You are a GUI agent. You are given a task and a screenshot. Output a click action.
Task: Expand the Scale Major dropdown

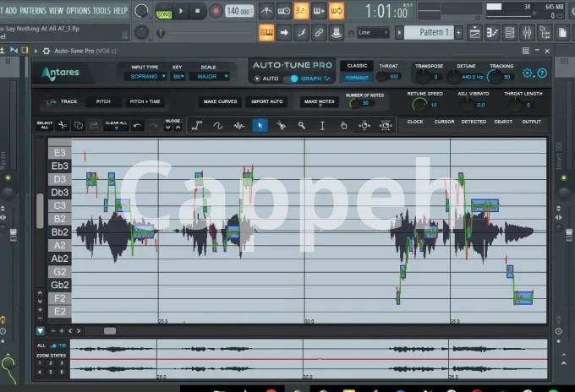point(208,76)
